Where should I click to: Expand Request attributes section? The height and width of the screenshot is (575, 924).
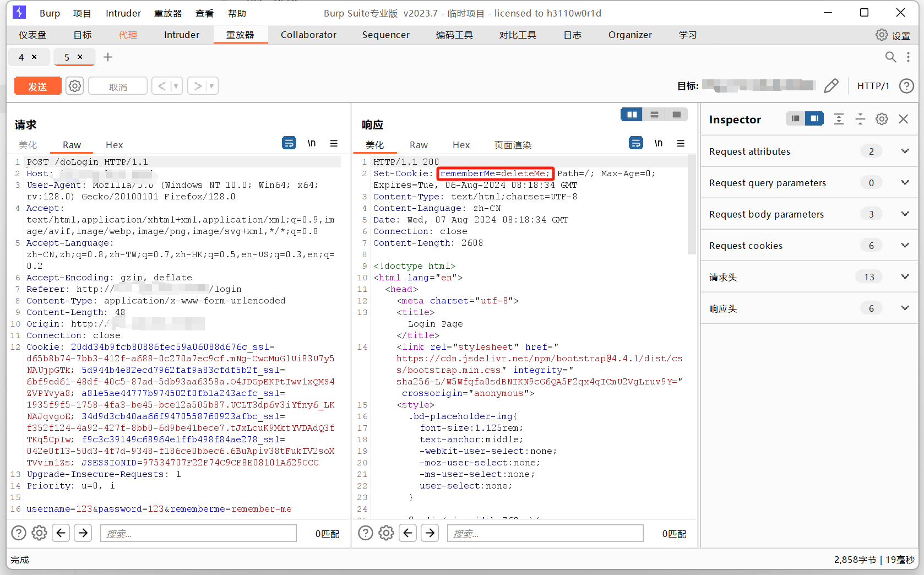809,151
